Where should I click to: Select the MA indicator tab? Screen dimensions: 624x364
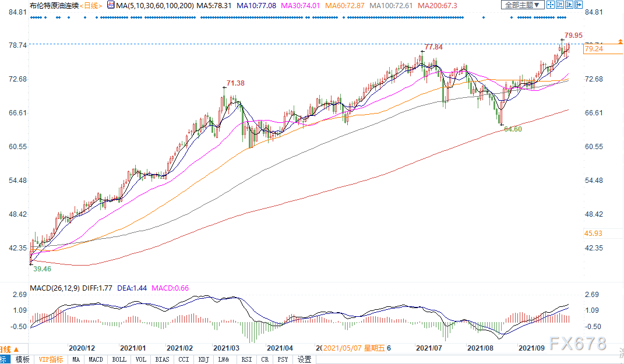pos(76,359)
